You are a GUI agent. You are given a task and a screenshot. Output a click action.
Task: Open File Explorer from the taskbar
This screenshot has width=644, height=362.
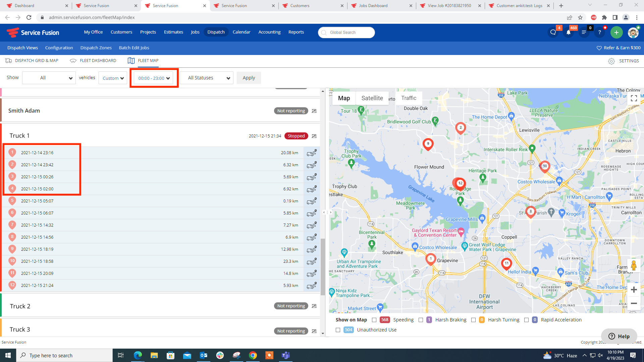[154, 355]
